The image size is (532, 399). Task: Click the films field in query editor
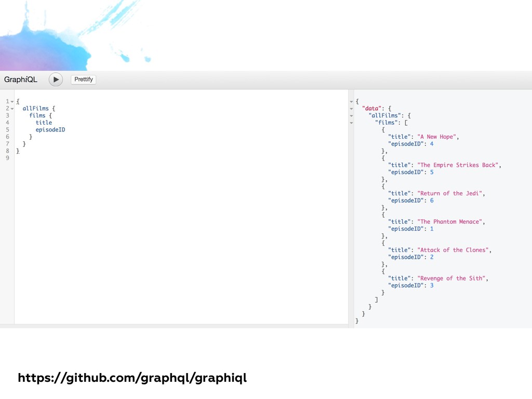37,116
